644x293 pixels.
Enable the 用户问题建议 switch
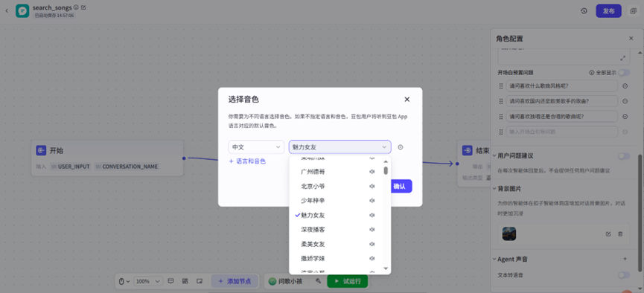624,156
